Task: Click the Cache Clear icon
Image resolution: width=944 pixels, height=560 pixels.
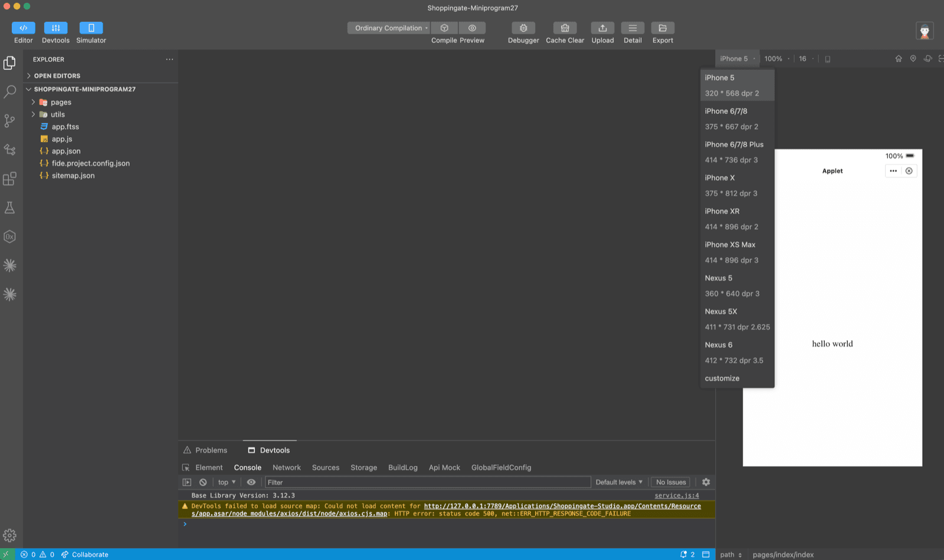Action: tap(565, 28)
